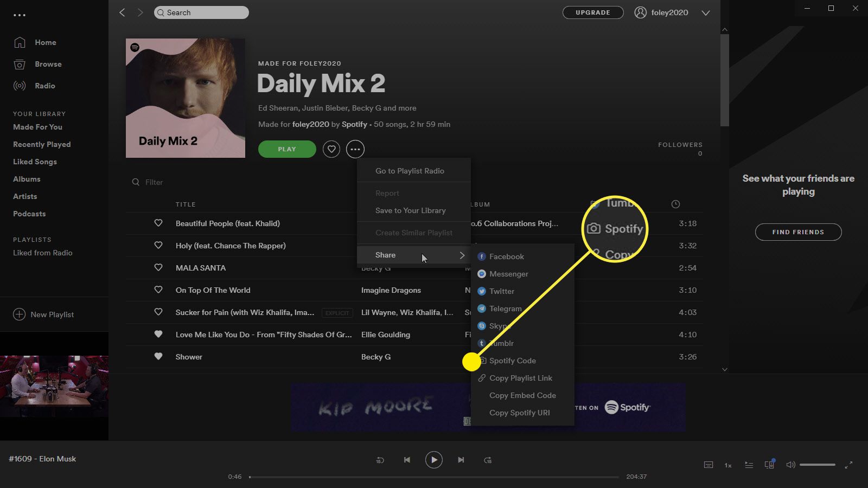The height and width of the screenshot is (488, 868).
Task: Skip forward 15 seconds
Action: pyautogui.click(x=488, y=460)
